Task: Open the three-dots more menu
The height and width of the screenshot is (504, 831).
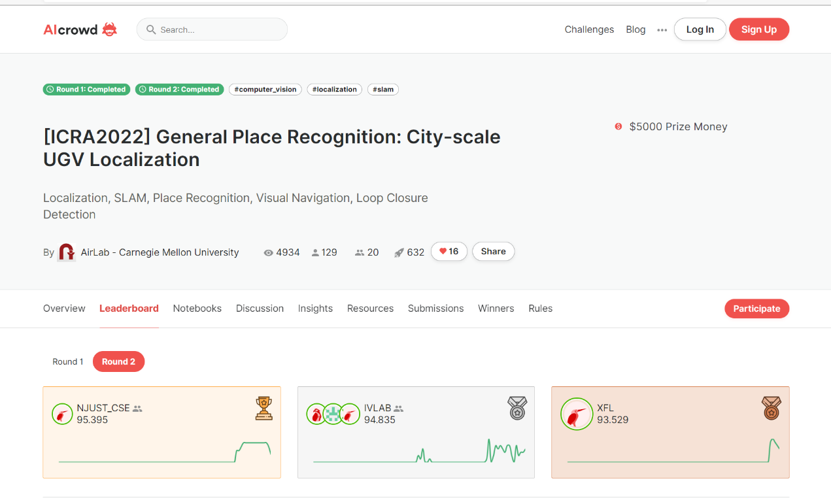Action: (662, 30)
